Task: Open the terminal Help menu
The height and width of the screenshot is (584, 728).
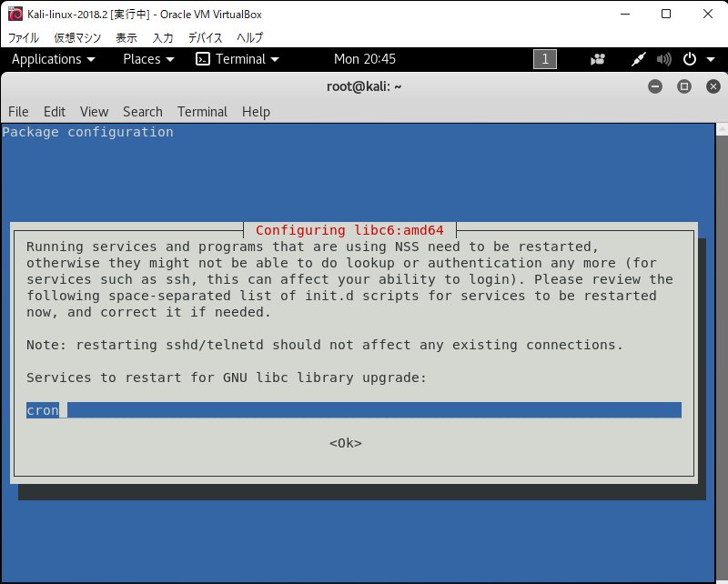Action: coord(256,112)
